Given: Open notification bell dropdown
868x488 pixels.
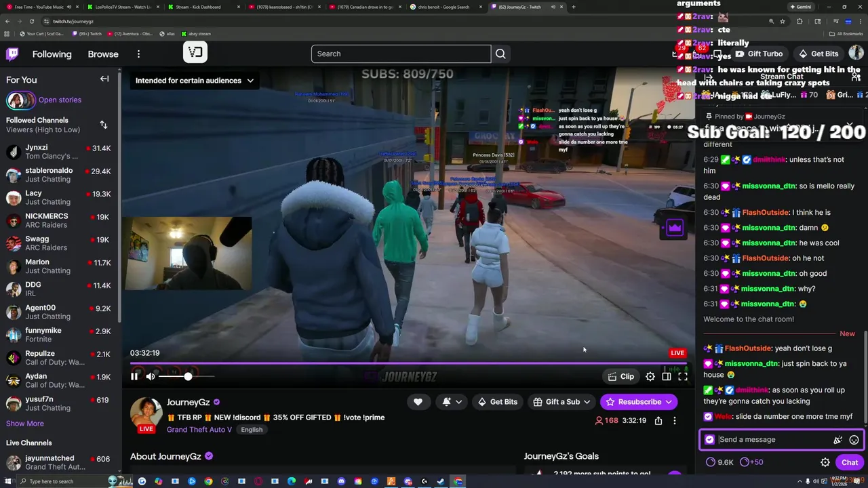Looking at the screenshot, I should point(452,402).
